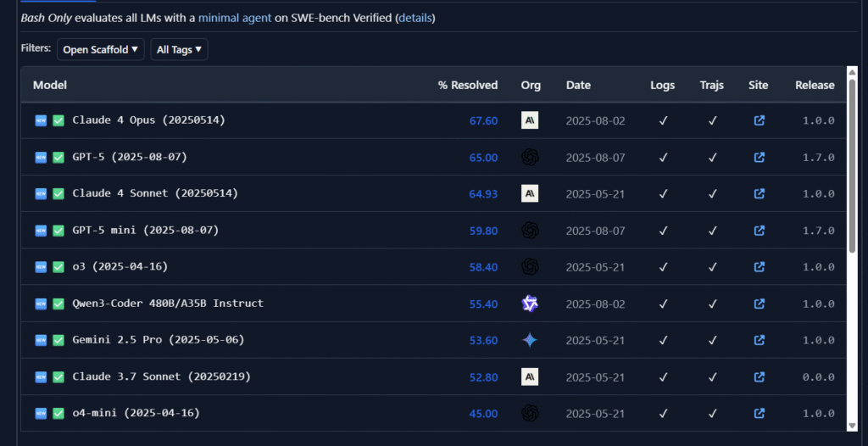Click release 0.0.0 in Claude 3.7 Sonnet row
868x446 pixels.
tap(819, 377)
